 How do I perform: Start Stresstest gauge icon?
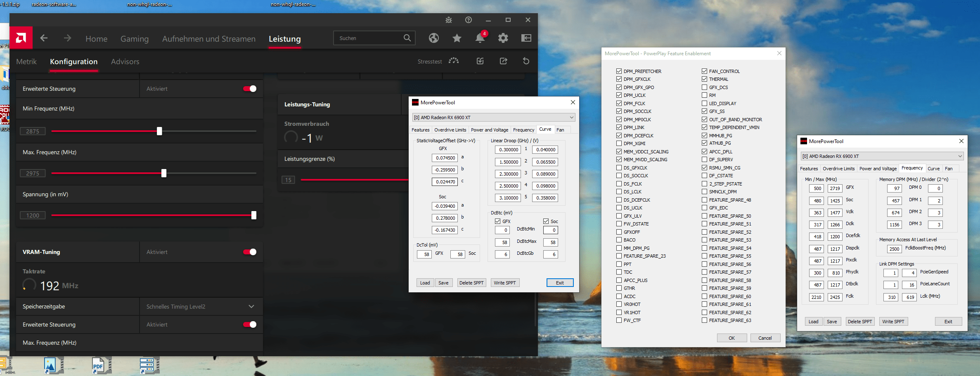(454, 61)
